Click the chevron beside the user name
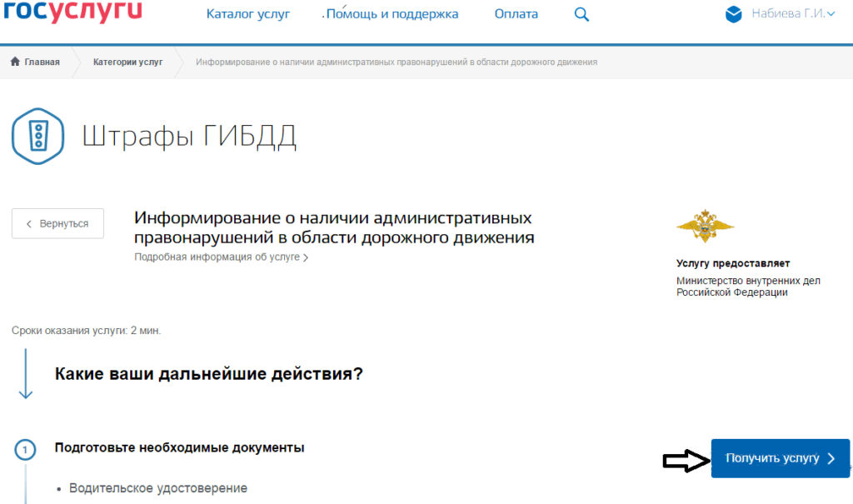The image size is (853, 504). tap(831, 14)
